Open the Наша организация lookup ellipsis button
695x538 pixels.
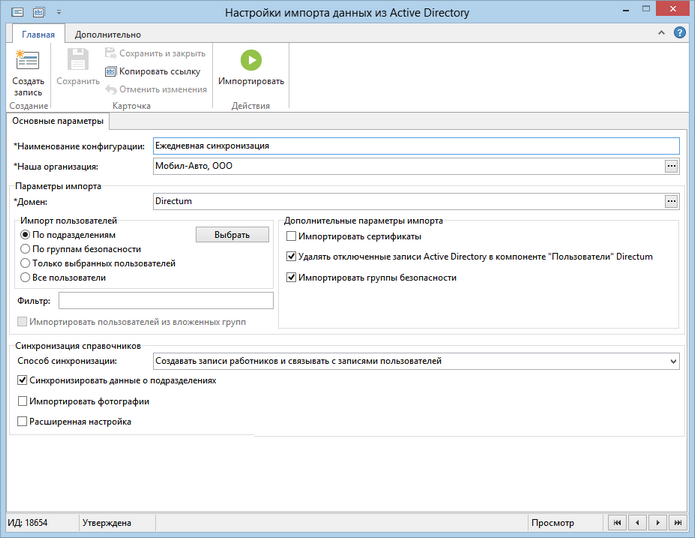[x=672, y=166]
